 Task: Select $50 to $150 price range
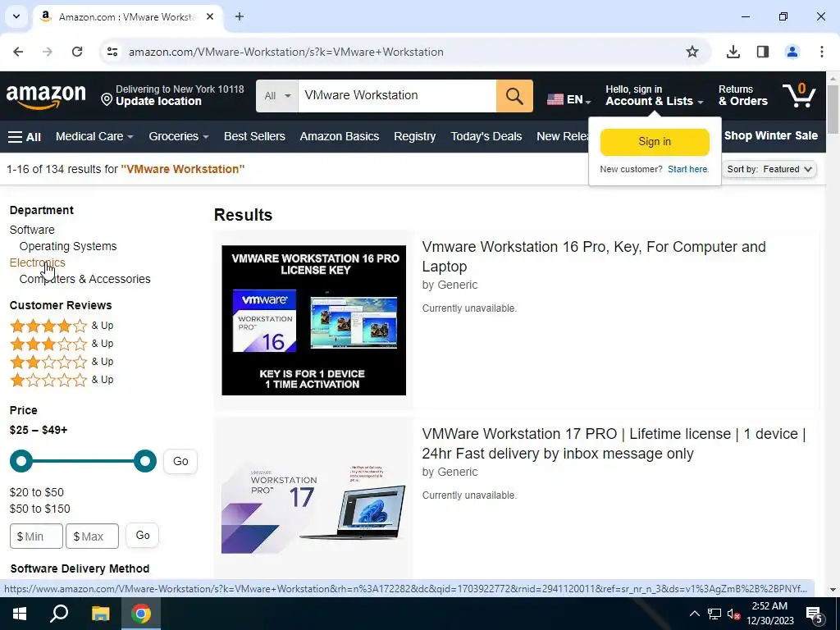coord(39,509)
